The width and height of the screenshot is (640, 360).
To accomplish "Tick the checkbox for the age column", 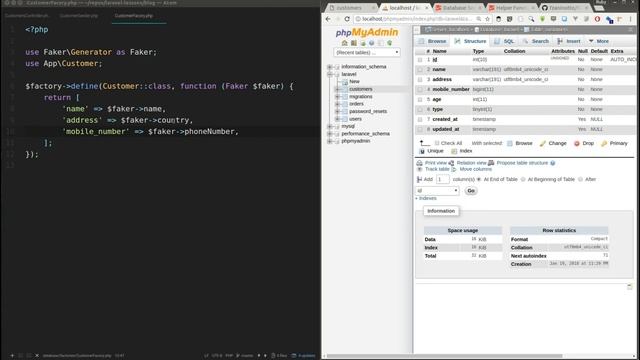I will point(420,100).
